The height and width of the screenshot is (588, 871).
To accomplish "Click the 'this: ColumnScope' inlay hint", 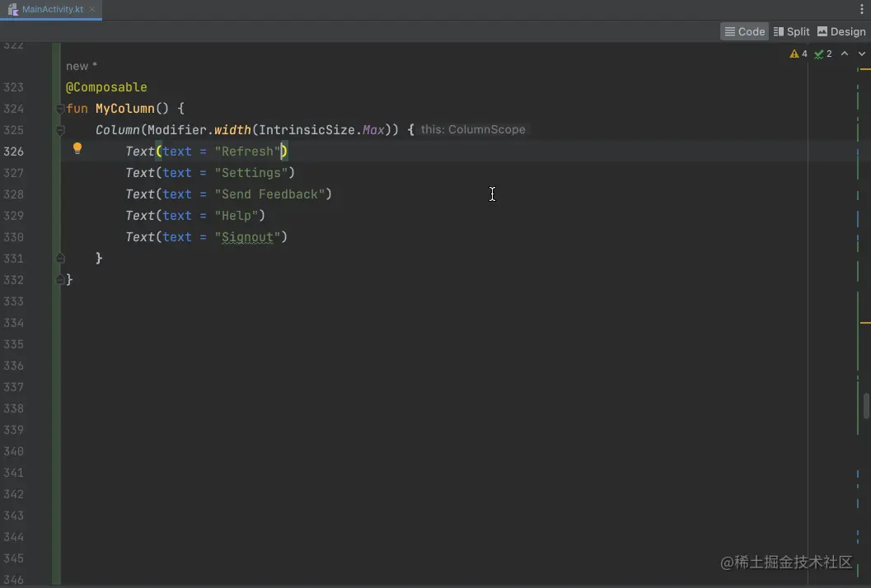I will [473, 129].
